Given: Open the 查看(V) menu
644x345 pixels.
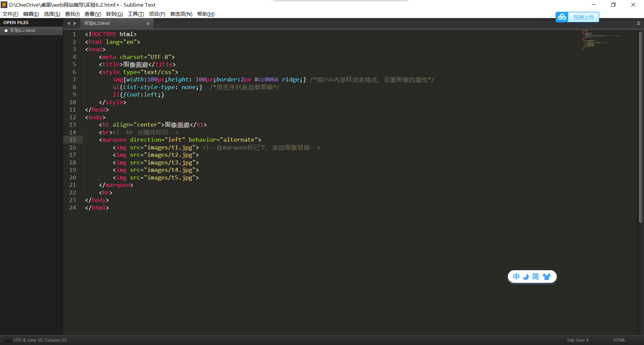Looking at the screenshot, I should (93, 14).
